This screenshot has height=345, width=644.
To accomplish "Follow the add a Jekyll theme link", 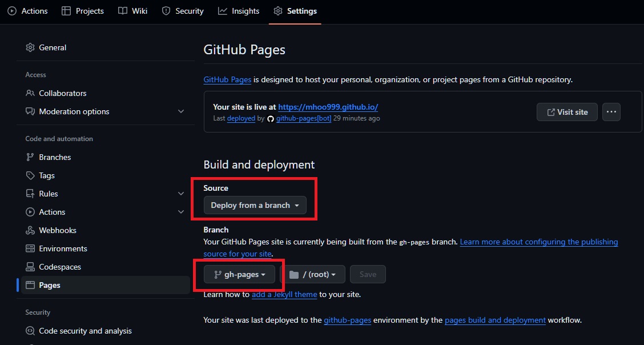I will 284,294.
